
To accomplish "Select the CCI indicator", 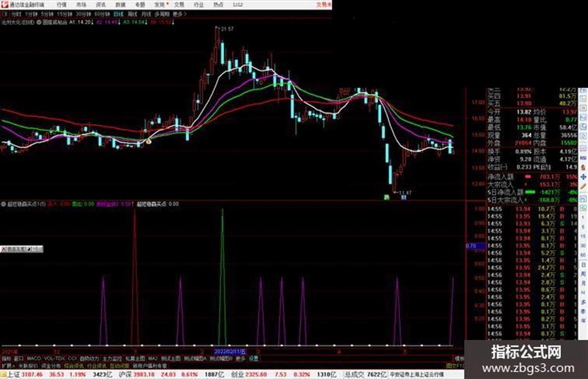I will point(72,358).
